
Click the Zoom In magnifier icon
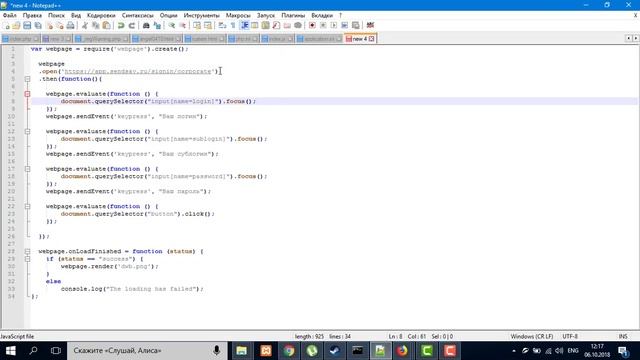[x=172, y=25]
